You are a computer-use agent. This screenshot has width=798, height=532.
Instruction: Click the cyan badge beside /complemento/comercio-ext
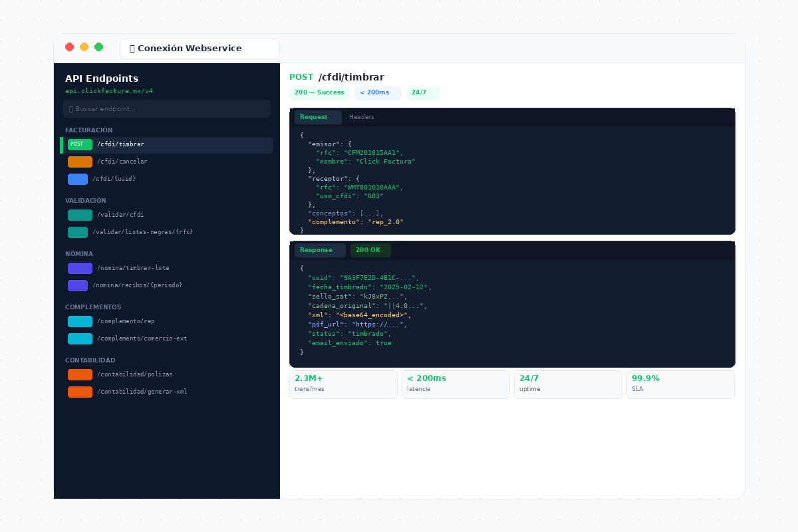80,338
